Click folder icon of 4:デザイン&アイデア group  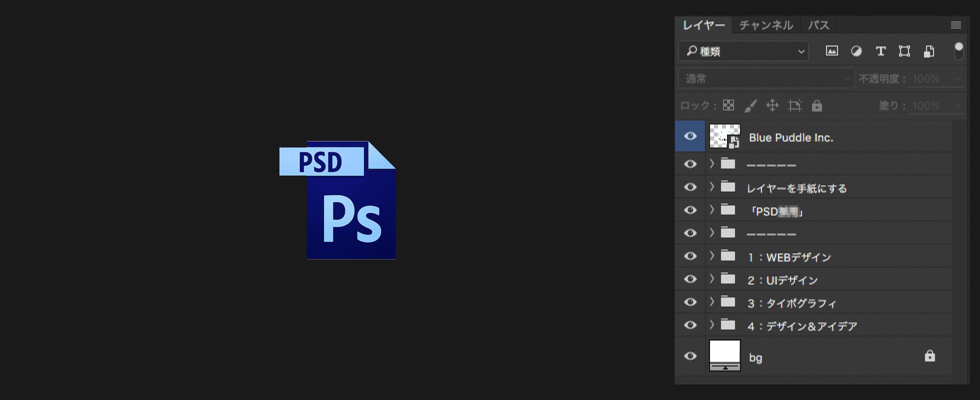tap(728, 325)
